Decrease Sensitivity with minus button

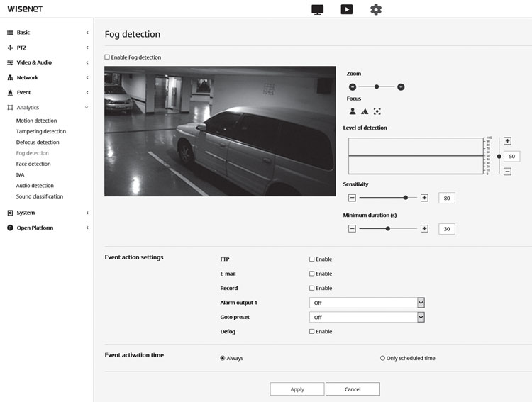click(x=352, y=198)
